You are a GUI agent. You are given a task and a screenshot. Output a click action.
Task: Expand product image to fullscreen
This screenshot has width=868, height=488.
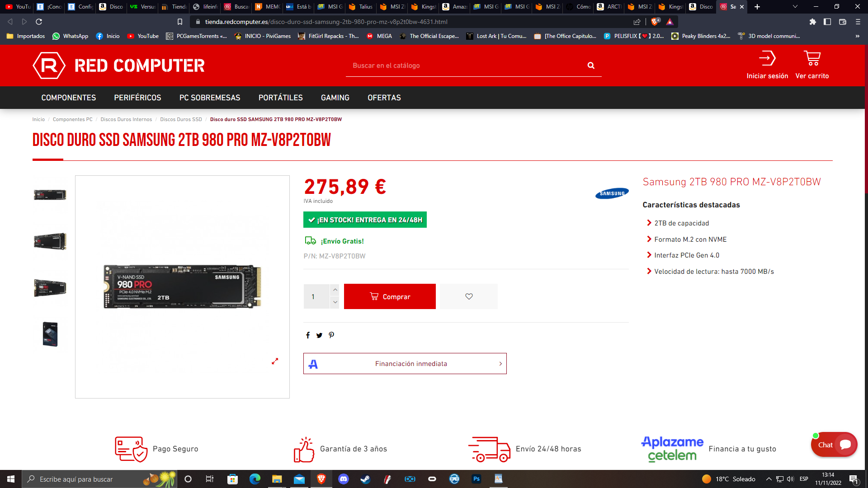pyautogui.click(x=275, y=361)
